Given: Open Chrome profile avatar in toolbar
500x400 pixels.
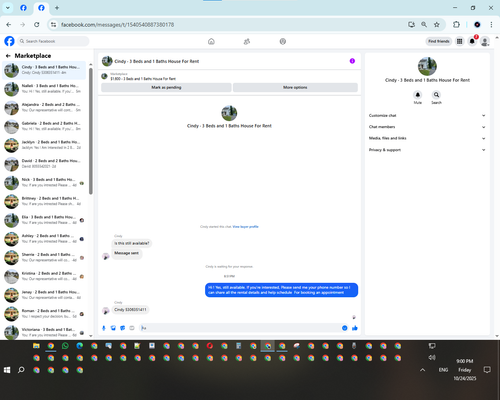Looking at the screenshot, I should [x=477, y=25].
